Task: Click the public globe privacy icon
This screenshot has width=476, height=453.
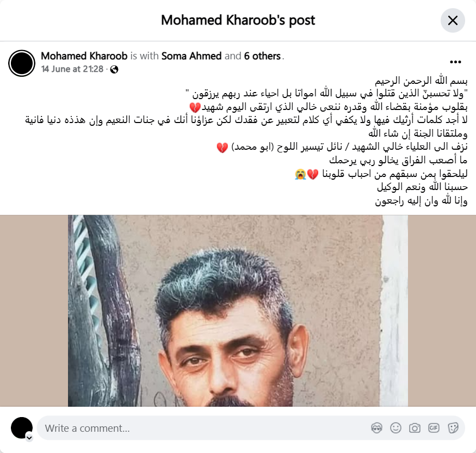Action: pos(114,70)
